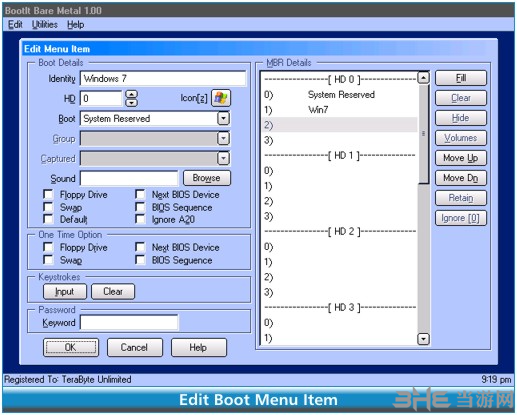Image resolution: width=517 pixels, height=415 pixels.
Task: Enable Floppy Drive in Boot Details
Action: 48,194
